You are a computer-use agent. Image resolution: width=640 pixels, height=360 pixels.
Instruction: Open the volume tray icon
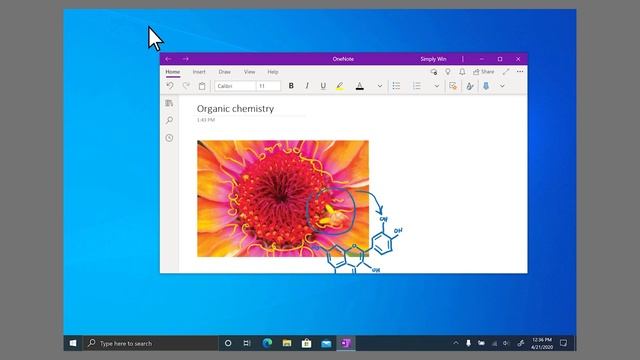pyautogui.click(x=506, y=343)
